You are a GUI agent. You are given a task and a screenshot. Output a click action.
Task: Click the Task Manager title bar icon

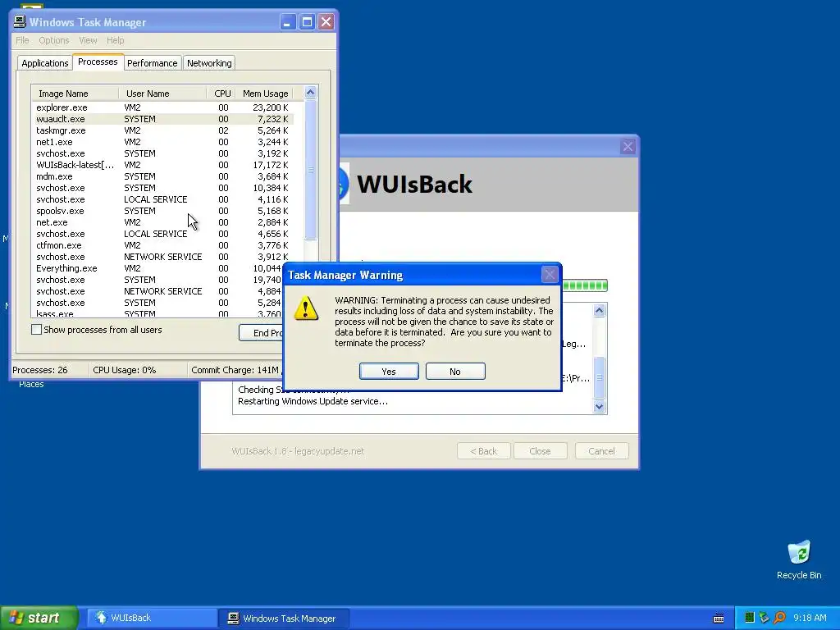20,21
